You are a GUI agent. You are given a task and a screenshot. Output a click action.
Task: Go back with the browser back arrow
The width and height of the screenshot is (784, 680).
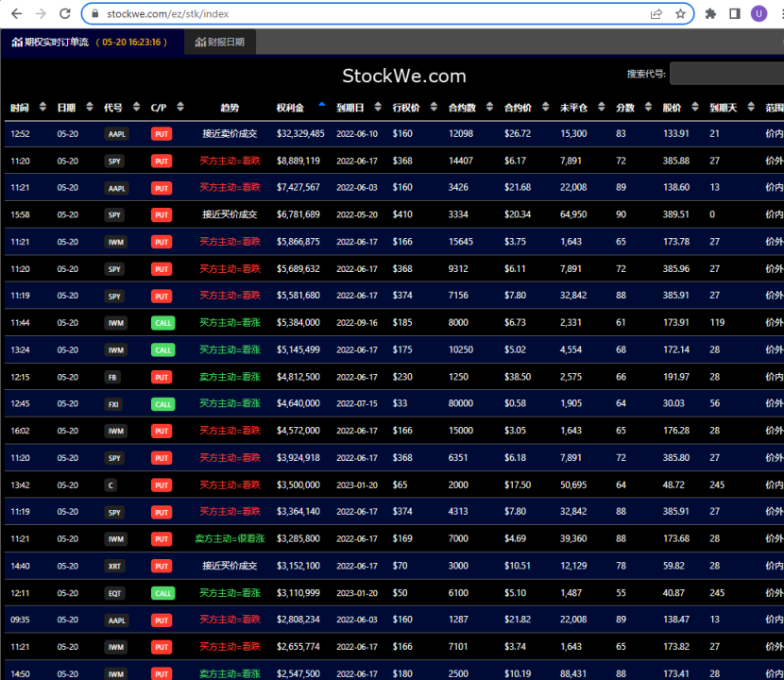point(15,14)
